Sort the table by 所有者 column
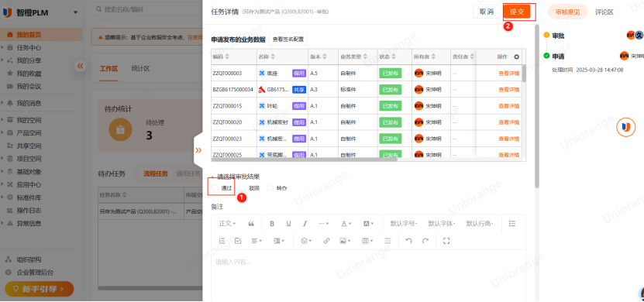The image size is (644, 302). click(x=434, y=57)
